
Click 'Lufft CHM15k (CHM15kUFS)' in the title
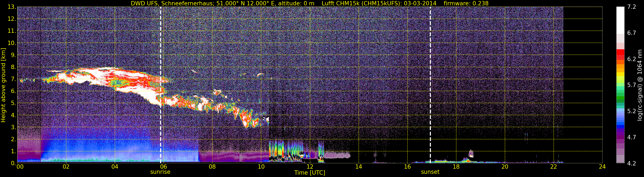click(361, 3)
